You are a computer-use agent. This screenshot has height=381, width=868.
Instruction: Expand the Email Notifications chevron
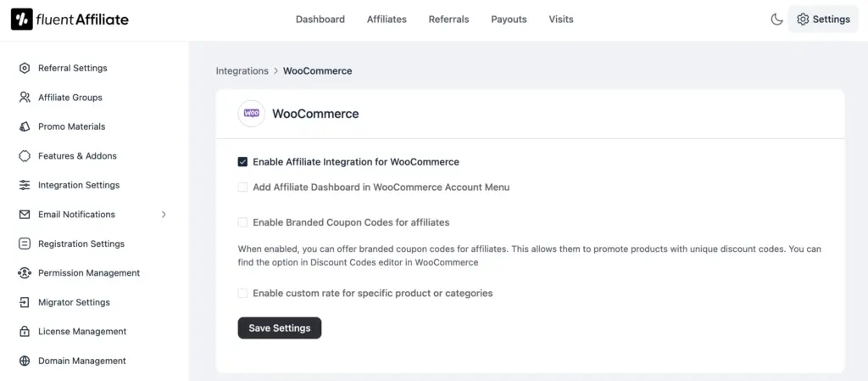164,215
